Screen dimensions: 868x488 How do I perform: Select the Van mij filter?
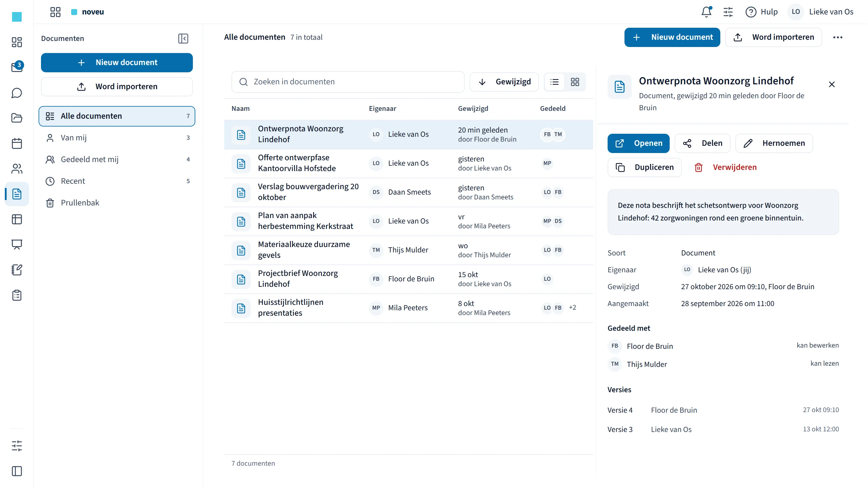117,138
